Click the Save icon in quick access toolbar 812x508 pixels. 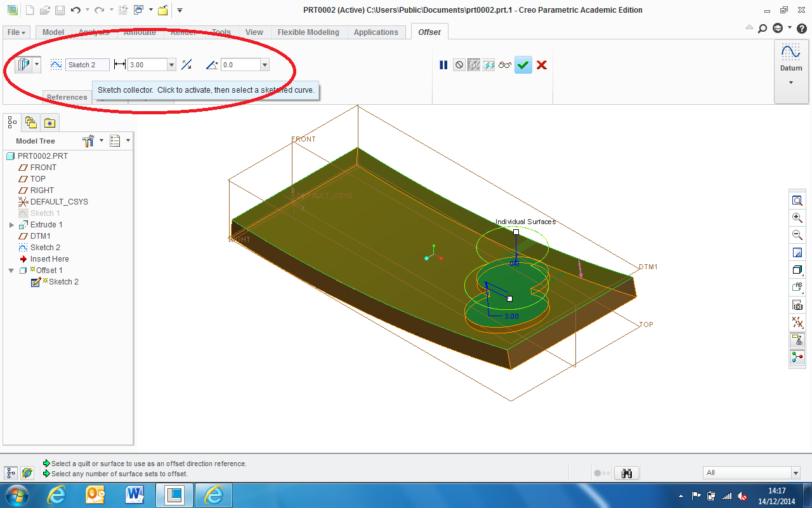tap(59, 10)
